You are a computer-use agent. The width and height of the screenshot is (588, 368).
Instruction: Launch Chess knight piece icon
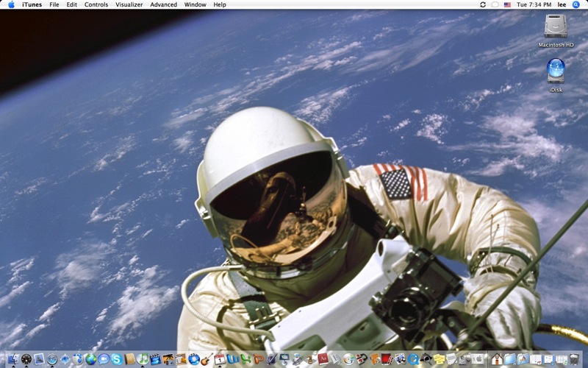coord(309,359)
